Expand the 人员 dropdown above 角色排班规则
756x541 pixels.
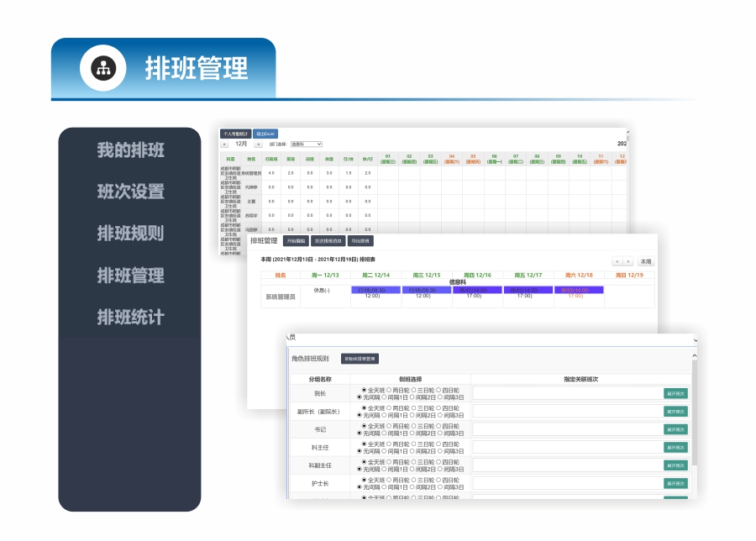tap(693, 338)
